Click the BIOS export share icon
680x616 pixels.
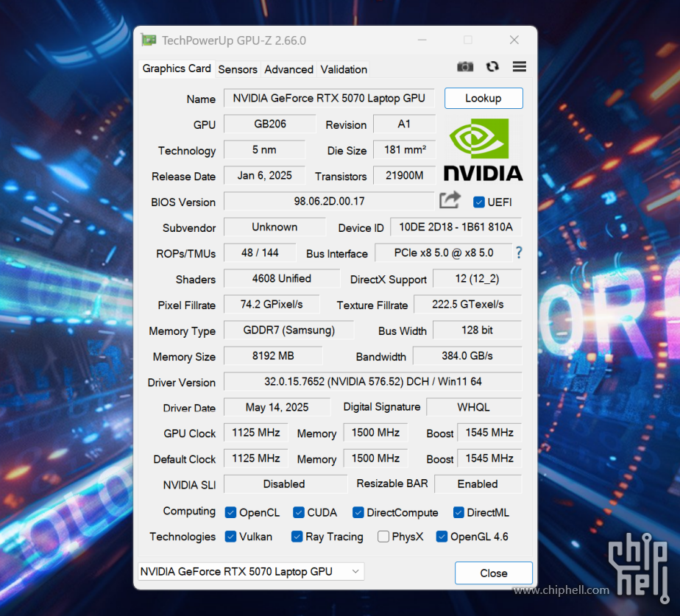[x=449, y=200]
